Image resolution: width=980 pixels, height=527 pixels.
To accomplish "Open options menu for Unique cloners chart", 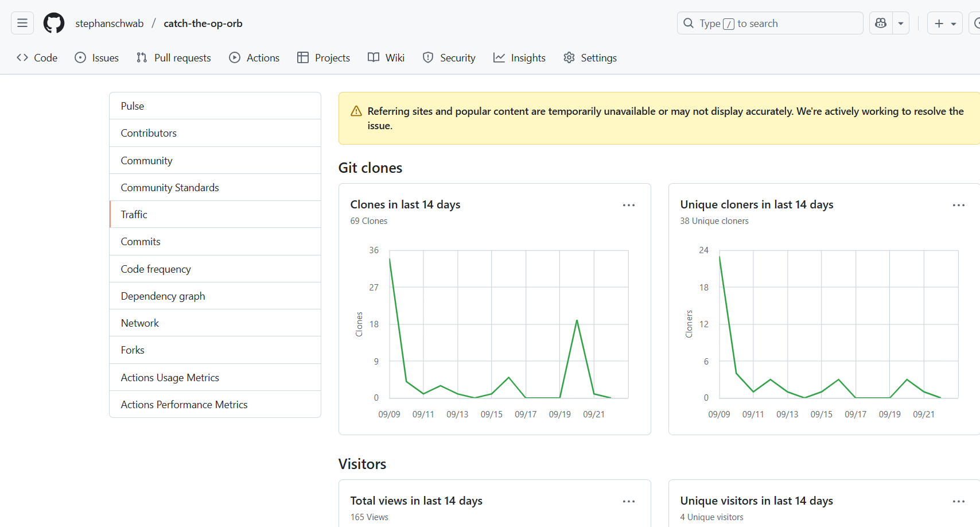I will (958, 206).
